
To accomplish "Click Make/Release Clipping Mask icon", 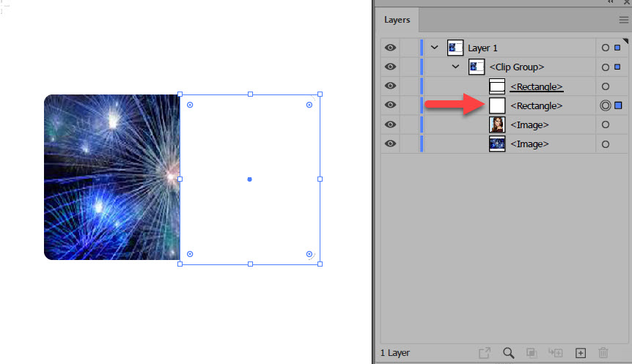I will tap(532, 353).
